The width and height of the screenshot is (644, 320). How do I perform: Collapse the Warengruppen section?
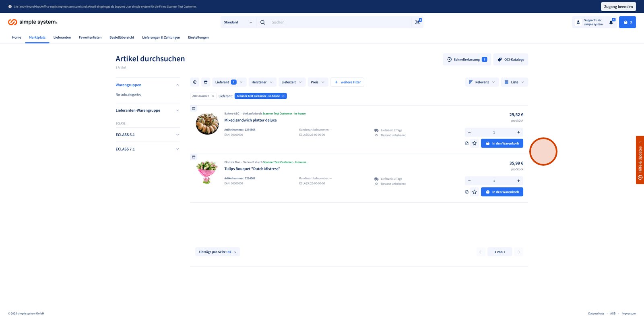coord(178,85)
